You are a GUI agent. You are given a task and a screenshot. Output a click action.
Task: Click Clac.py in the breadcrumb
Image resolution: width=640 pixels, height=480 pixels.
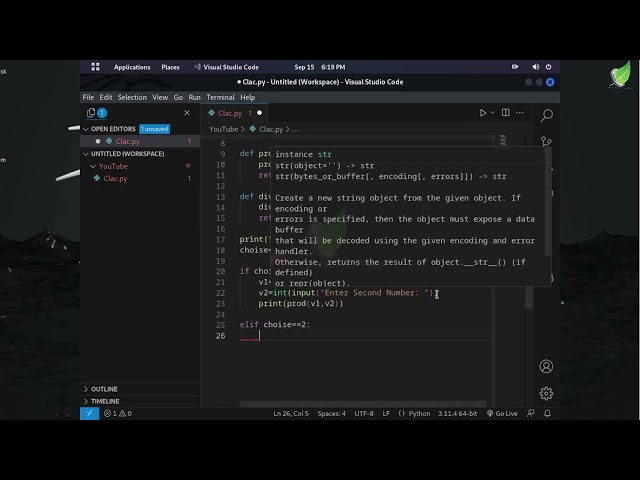pyautogui.click(x=271, y=129)
